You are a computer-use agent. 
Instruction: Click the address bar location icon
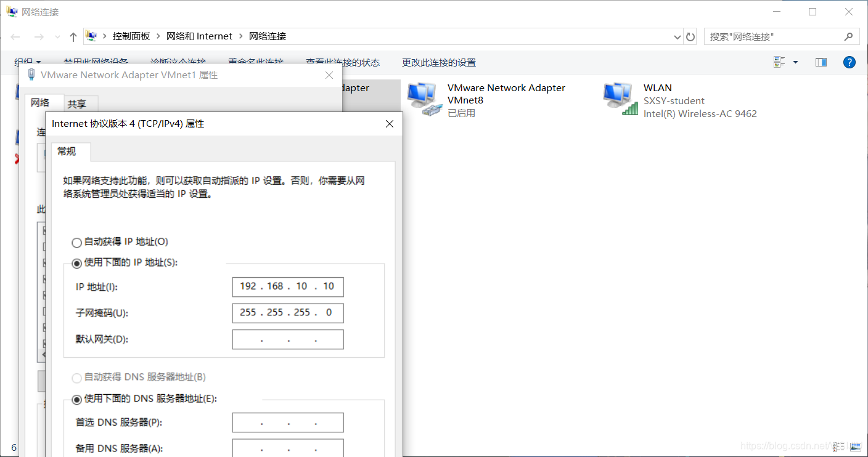91,36
